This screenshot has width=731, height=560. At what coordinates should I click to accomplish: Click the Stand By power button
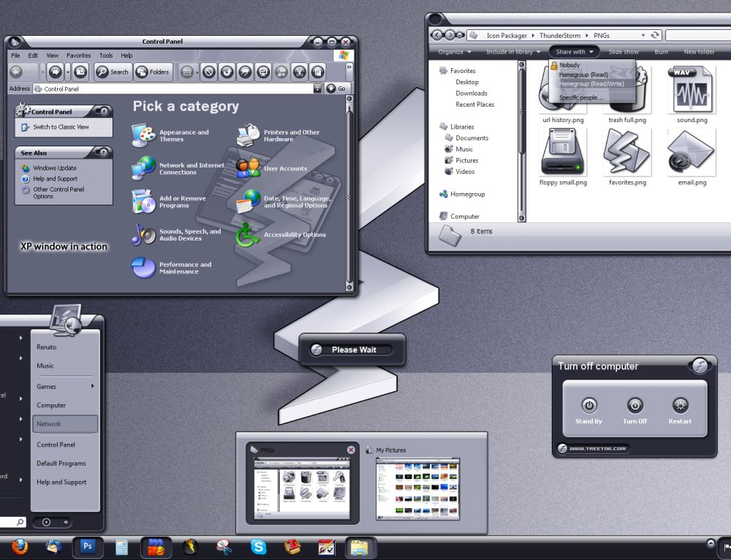point(588,406)
